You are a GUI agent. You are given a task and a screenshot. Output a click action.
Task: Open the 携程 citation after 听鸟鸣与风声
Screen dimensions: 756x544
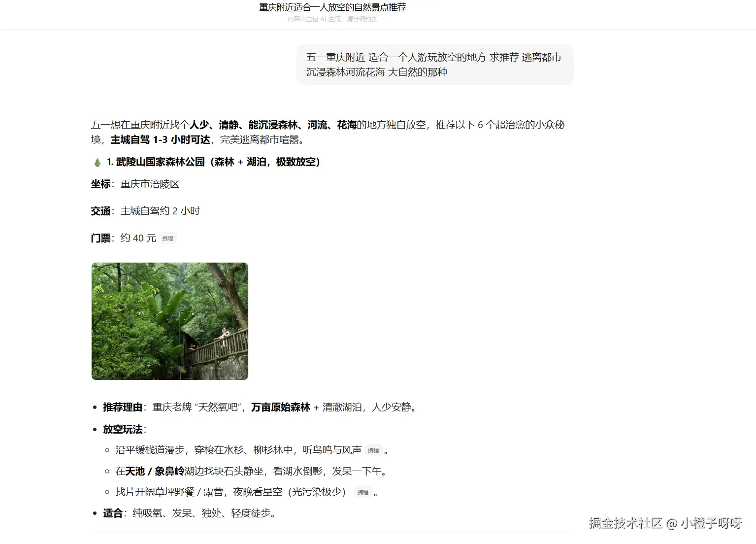coord(373,450)
